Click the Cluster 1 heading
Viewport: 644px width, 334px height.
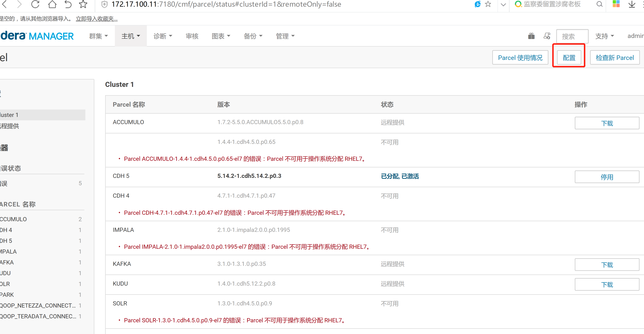pos(119,84)
